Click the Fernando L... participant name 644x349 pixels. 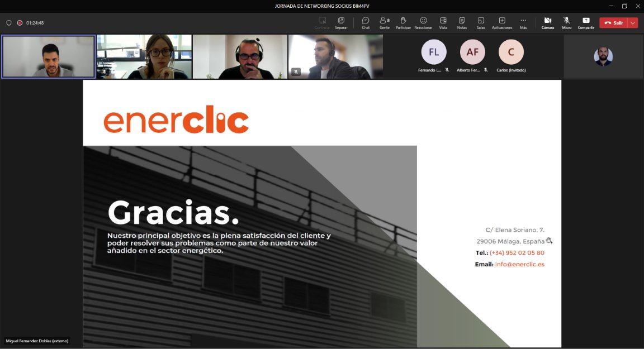click(x=429, y=70)
